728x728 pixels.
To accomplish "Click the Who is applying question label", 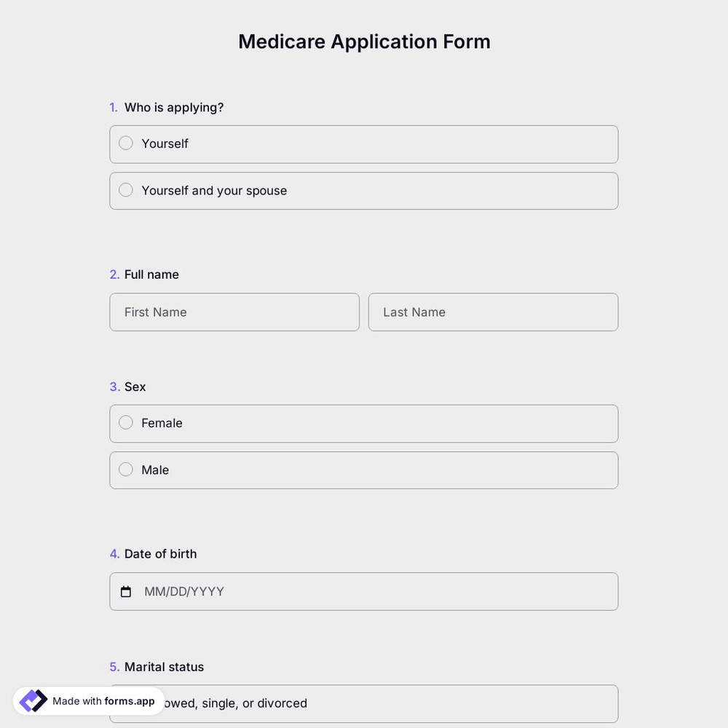I will (173, 106).
